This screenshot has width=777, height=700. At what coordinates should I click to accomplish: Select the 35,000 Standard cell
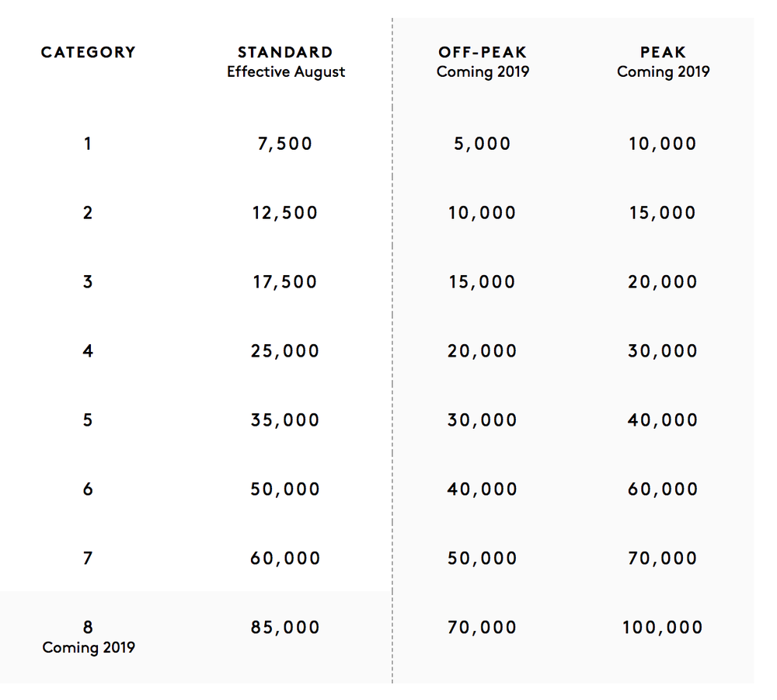point(285,420)
